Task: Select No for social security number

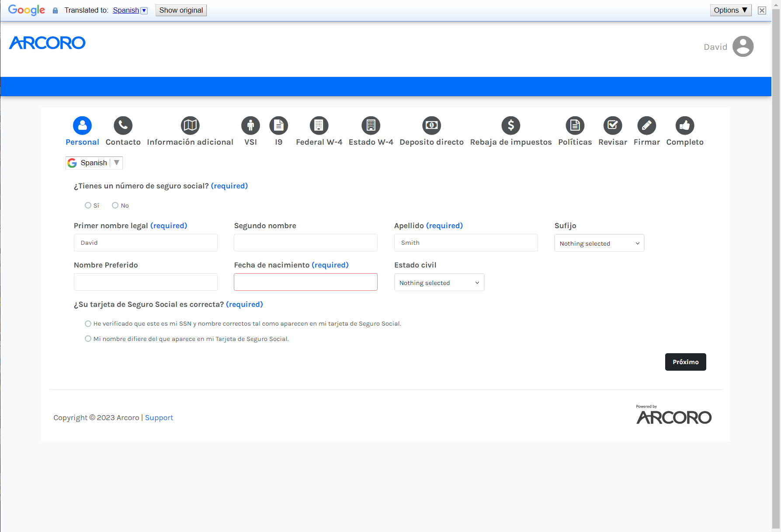Action: coord(115,205)
